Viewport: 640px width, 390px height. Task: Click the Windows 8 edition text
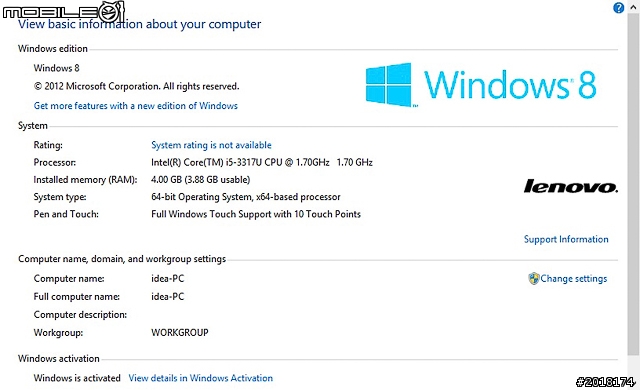tap(56, 68)
